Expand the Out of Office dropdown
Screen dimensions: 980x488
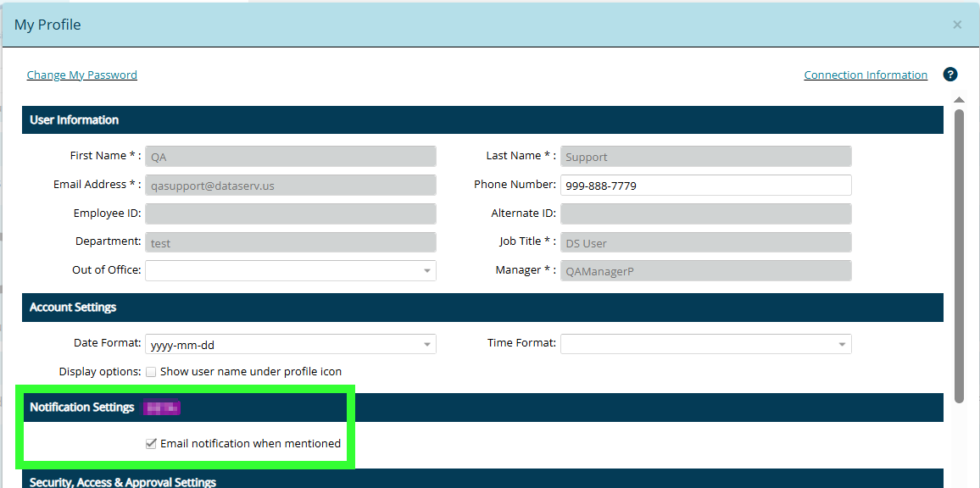coord(291,271)
